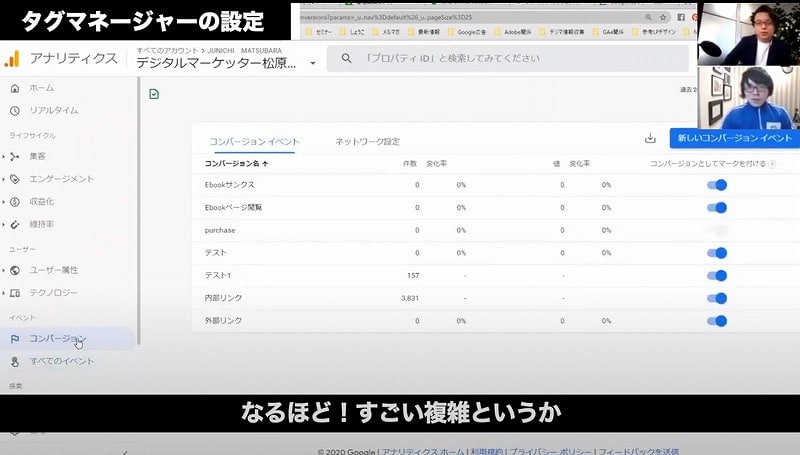Open the GA4関係 bookmark folder
The width and height of the screenshot is (800, 455).
tap(609, 32)
